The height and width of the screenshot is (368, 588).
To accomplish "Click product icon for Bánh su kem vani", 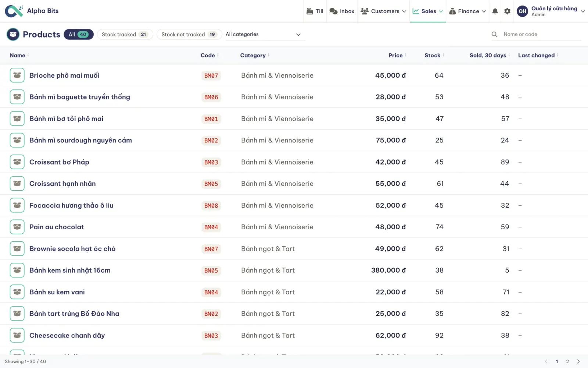I will [x=17, y=292].
